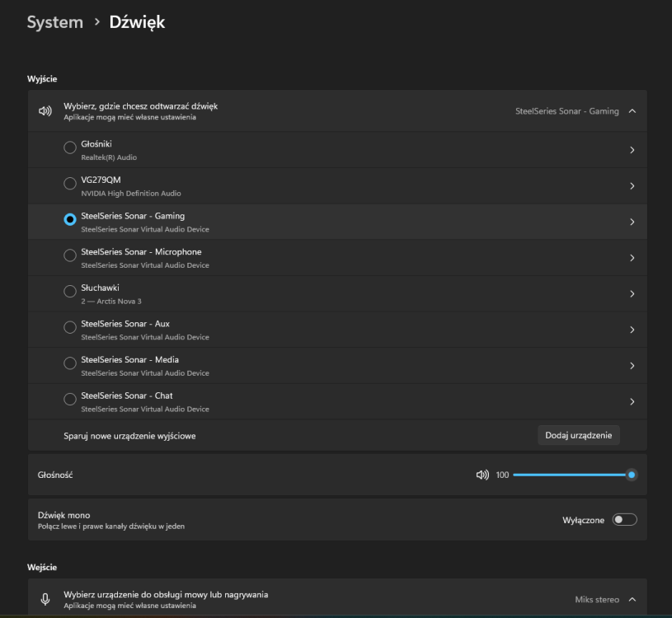672x618 pixels.
Task: Click the microphone icon in the Wejście section
Action: pos(45,599)
